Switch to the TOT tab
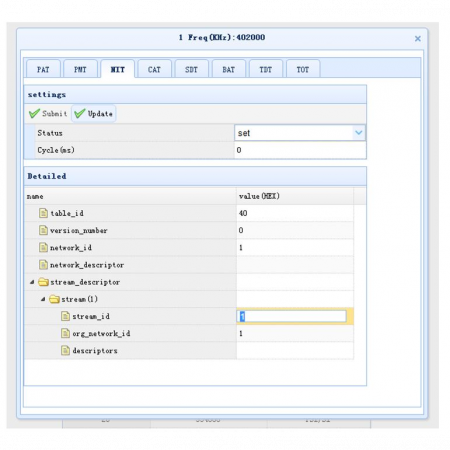The width and height of the screenshot is (450, 450). tap(303, 69)
